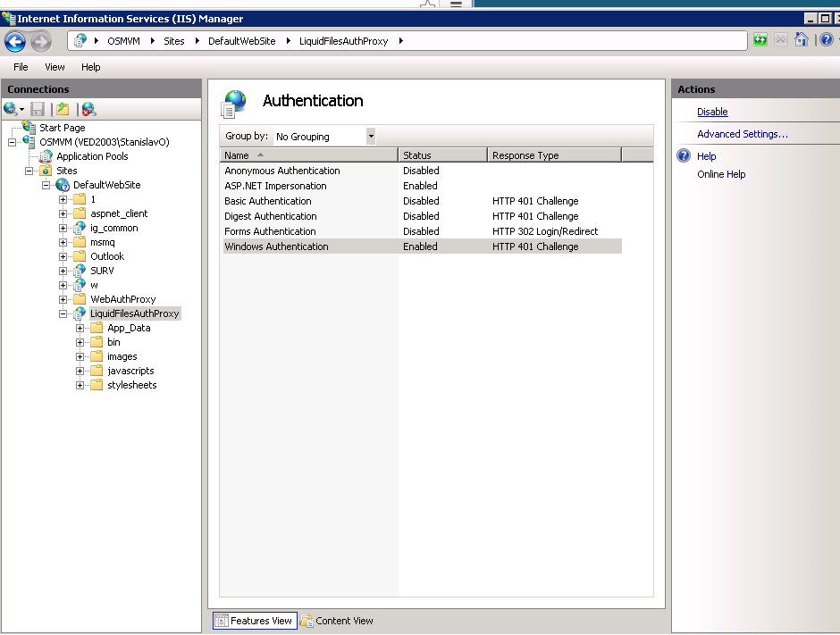This screenshot has height=635, width=840.
Task: Click the Back navigation arrow button
Action: tap(15, 41)
